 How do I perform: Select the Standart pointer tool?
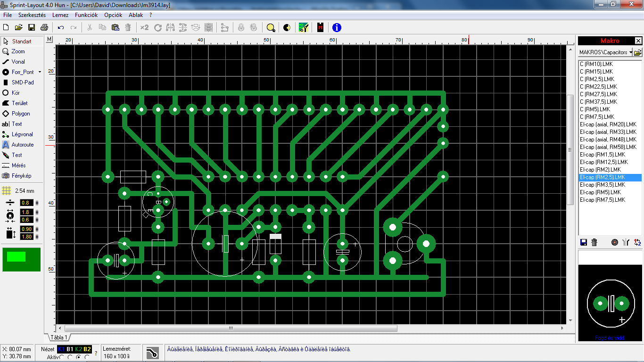click(22, 41)
